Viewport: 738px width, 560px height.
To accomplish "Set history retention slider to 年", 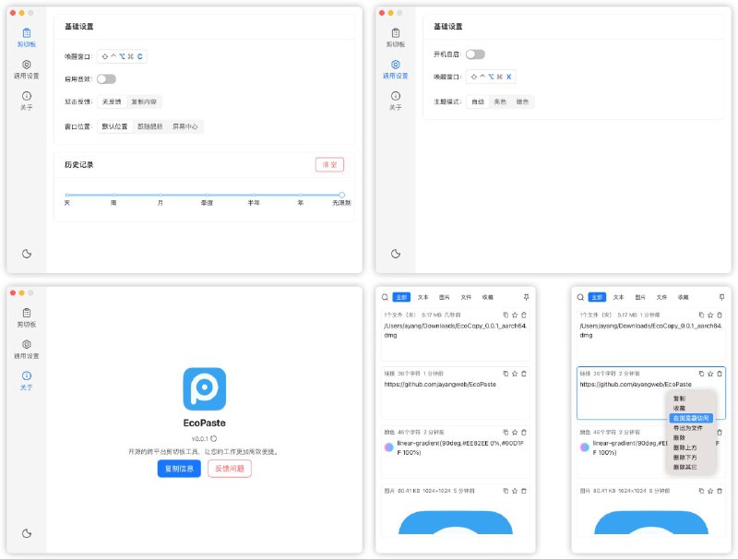I will [299, 196].
